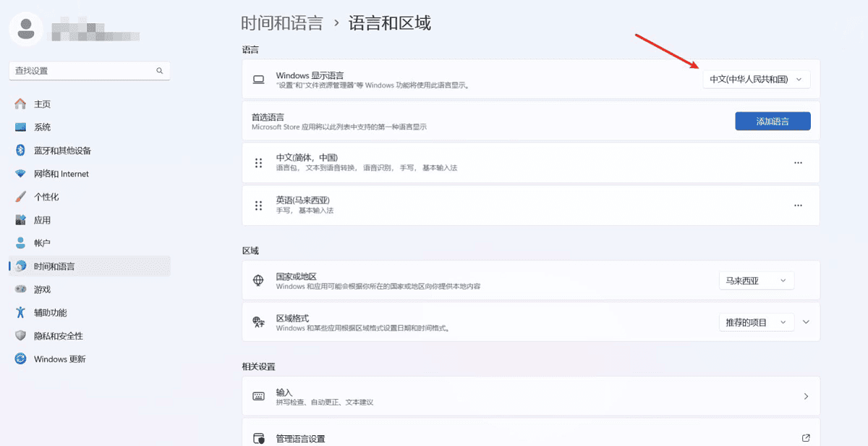Click the drag handle icon for 英语(马来西亚)
The width and height of the screenshot is (868, 446).
point(258,206)
